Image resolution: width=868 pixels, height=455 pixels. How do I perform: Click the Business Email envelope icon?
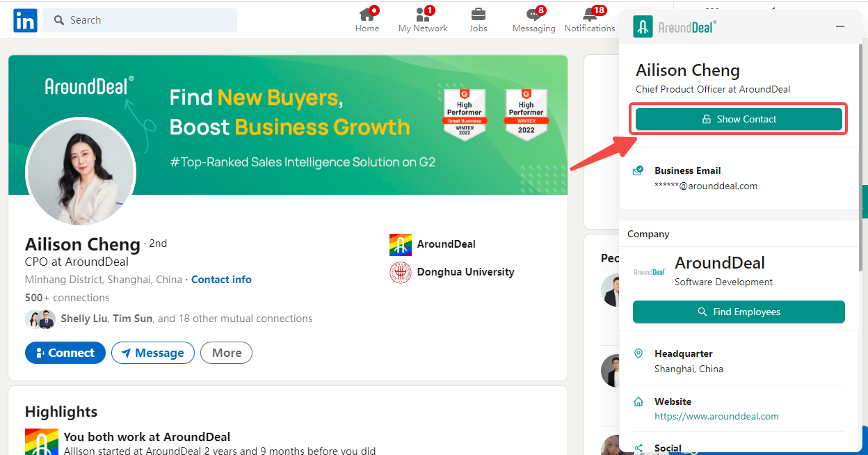pos(638,170)
